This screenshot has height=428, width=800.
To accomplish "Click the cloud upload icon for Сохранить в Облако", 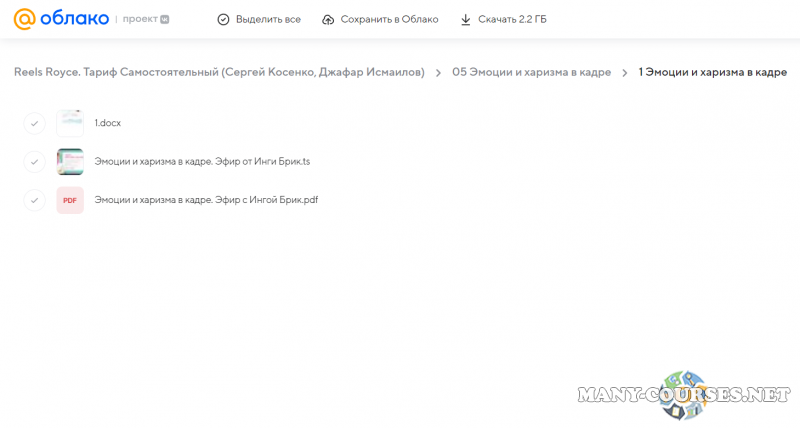I will point(328,19).
